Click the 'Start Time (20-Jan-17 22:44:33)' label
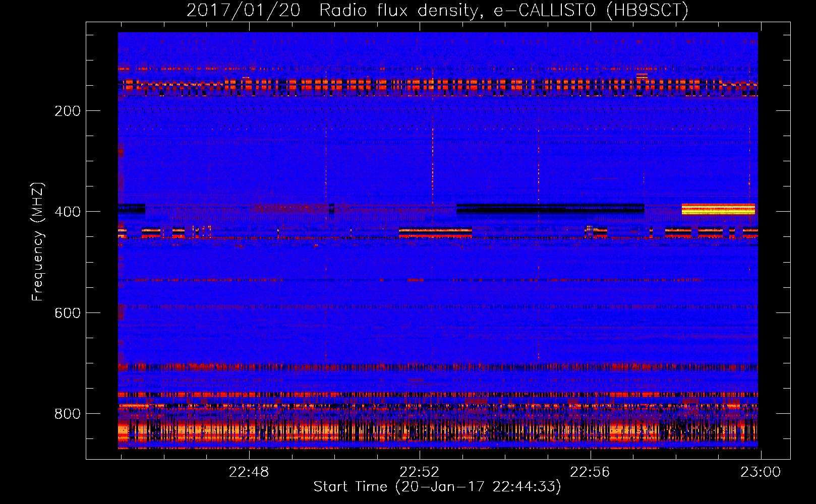This screenshot has height=504, width=816. (x=437, y=487)
